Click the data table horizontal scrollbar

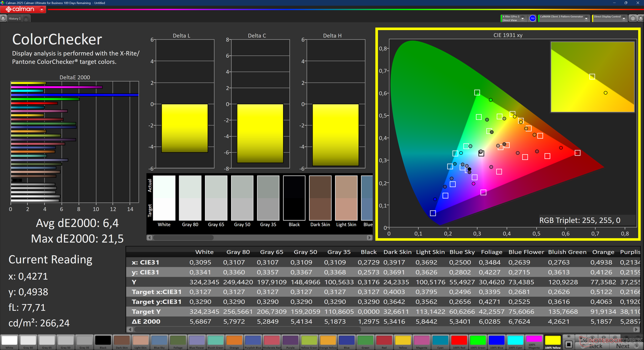(382, 330)
